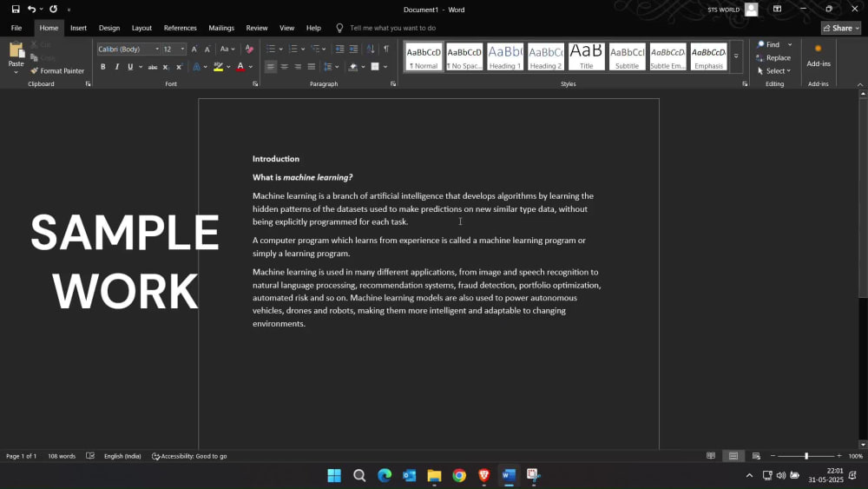Apply paragraph shading paint bucket

pos(353,67)
